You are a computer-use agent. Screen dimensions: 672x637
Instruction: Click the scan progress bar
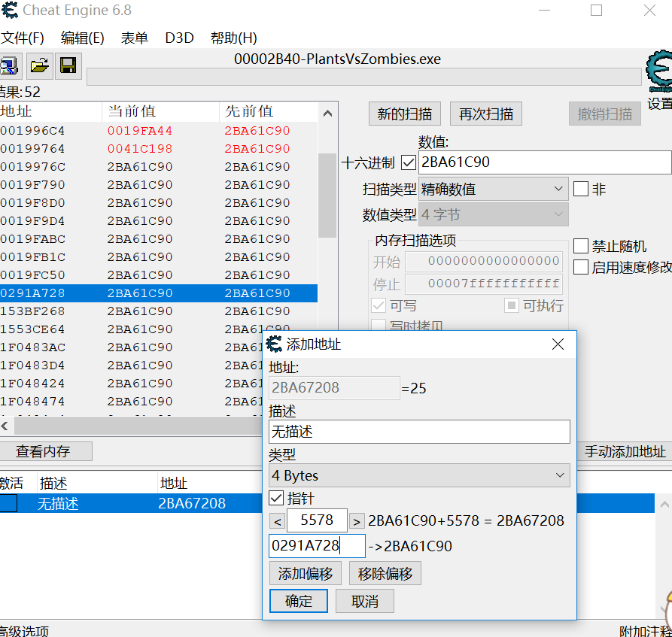364,77
